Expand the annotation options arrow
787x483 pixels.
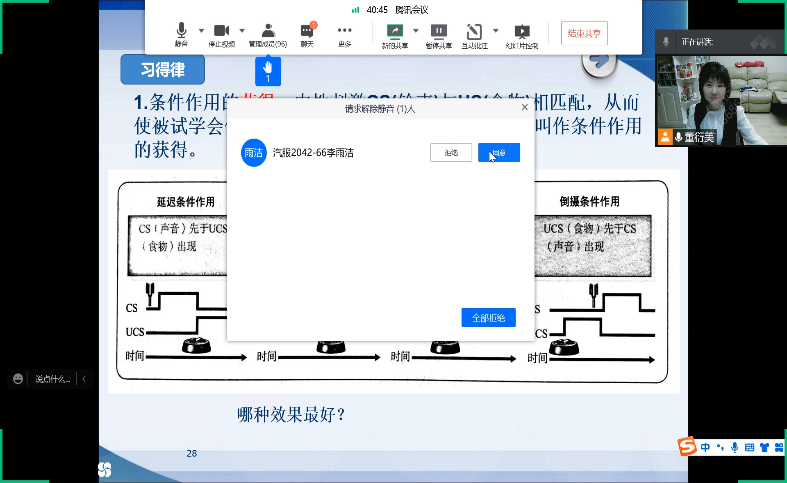tap(496, 31)
